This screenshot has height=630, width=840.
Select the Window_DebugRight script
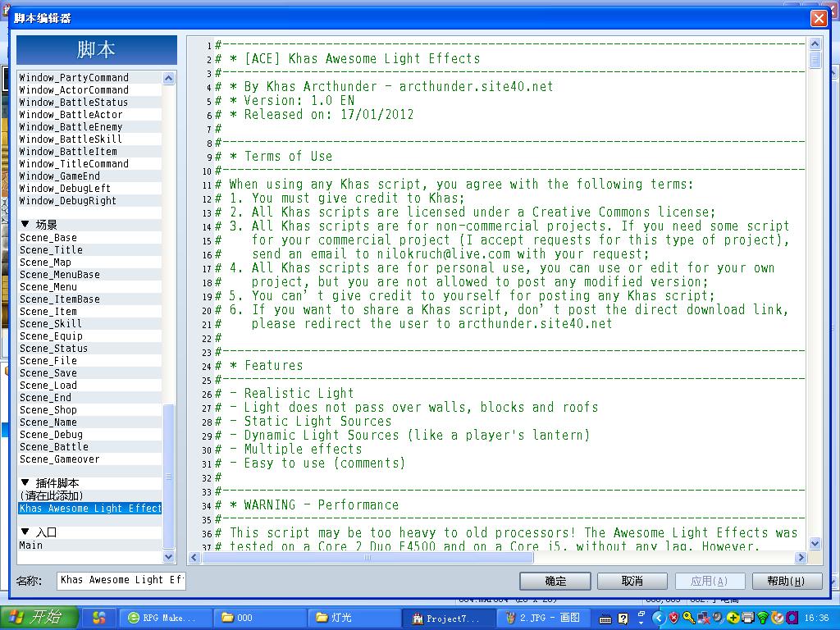(x=89, y=201)
